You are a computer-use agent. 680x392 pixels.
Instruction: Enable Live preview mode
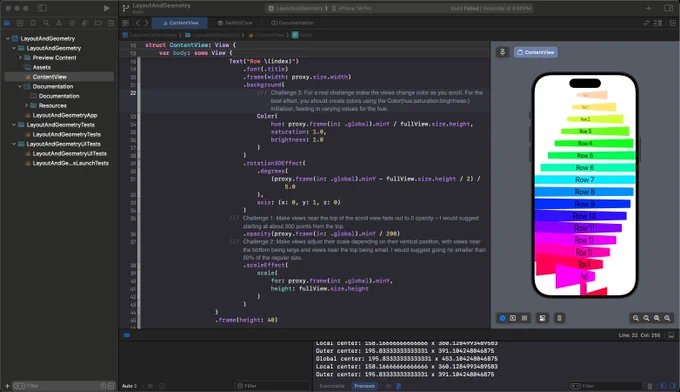point(503,318)
